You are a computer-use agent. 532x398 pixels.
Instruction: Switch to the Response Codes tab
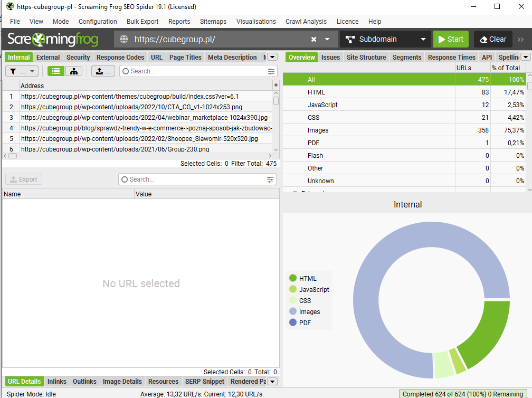coord(120,58)
